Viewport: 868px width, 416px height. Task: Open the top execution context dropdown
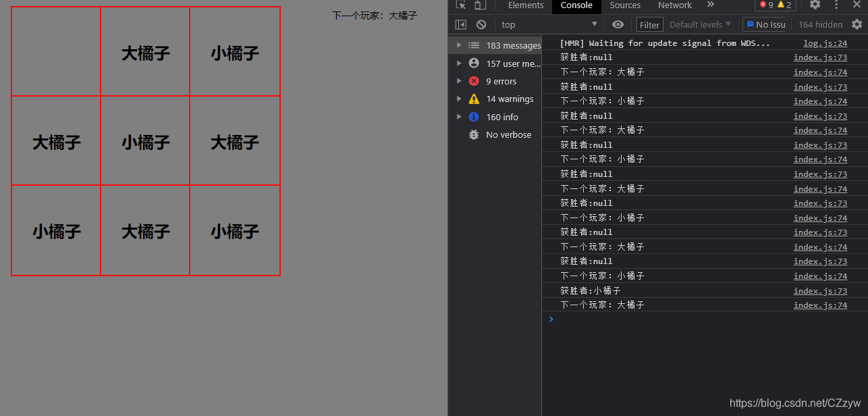click(548, 24)
